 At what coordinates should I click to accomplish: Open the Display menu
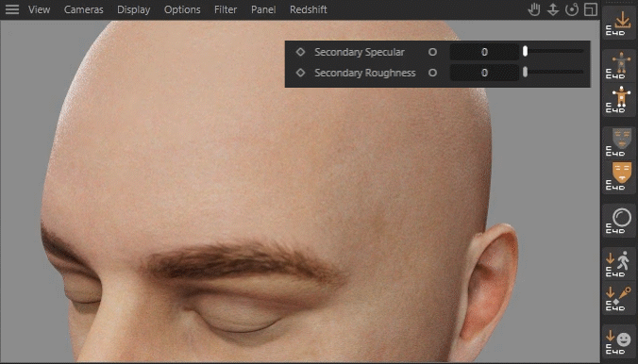coord(133,9)
